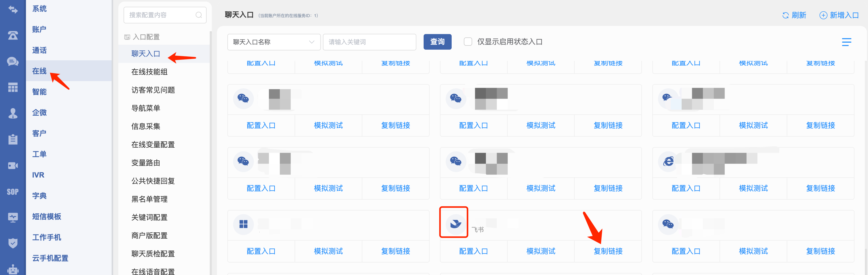Open the video camera sidebar icon

click(13, 165)
